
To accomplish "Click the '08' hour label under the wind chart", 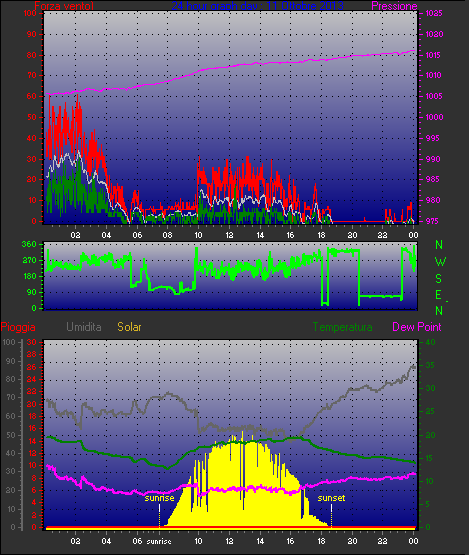I will tap(167, 235).
